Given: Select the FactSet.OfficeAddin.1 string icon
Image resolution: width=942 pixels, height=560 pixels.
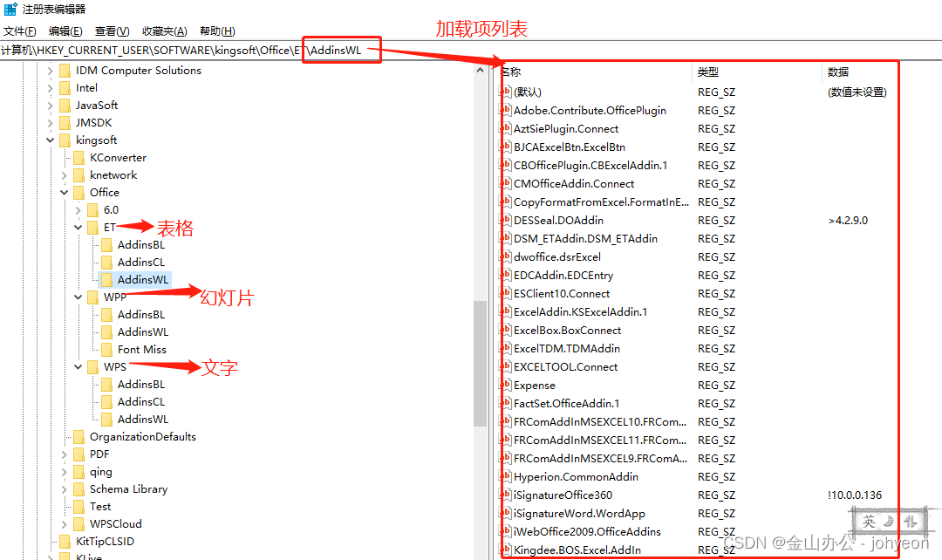Looking at the screenshot, I should (x=506, y=404).
